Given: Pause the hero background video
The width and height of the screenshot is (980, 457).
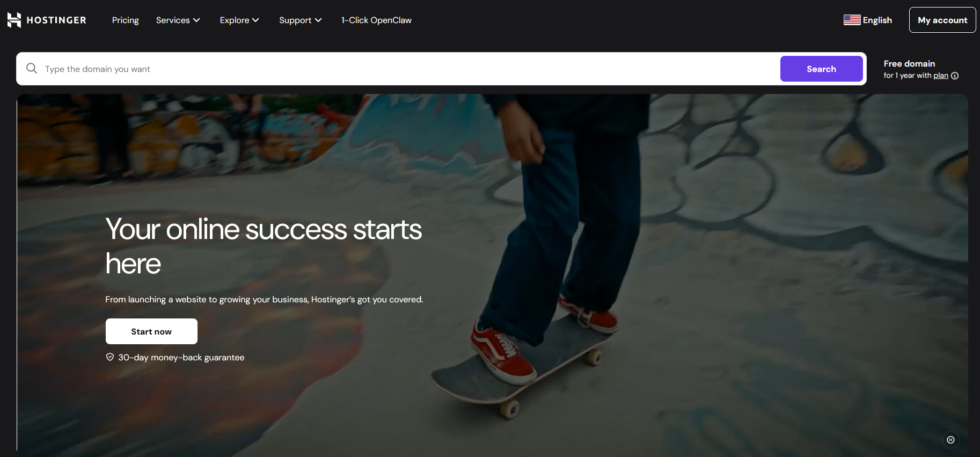Looking at the screenshot, I should coord(950,440).
